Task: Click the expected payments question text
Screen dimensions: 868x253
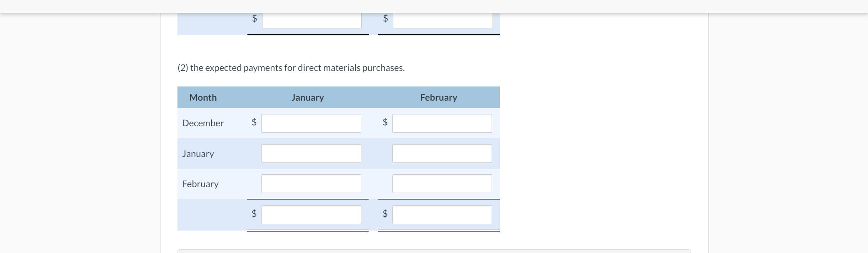Action: click(291, 68)
